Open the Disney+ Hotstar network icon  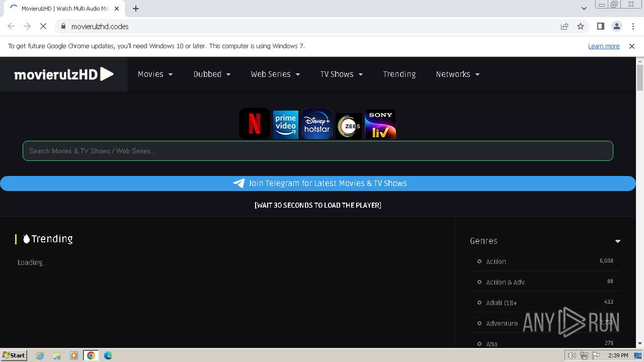point(317,124)
